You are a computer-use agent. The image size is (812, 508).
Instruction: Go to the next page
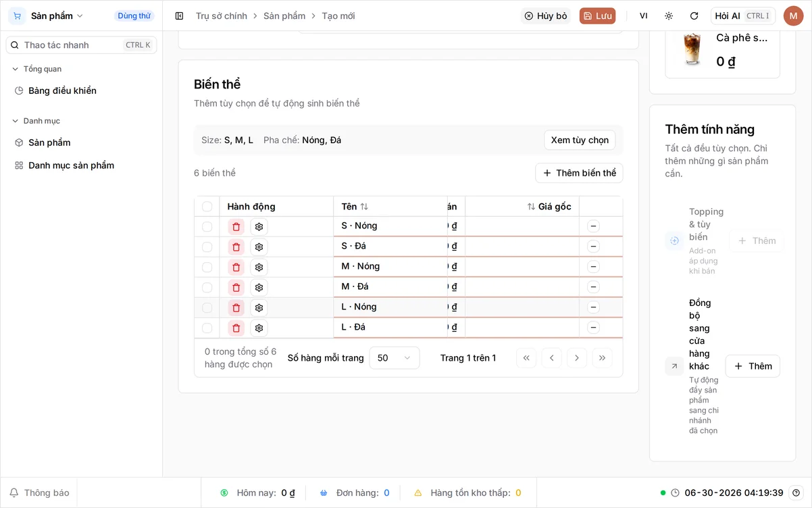[577, 358]
